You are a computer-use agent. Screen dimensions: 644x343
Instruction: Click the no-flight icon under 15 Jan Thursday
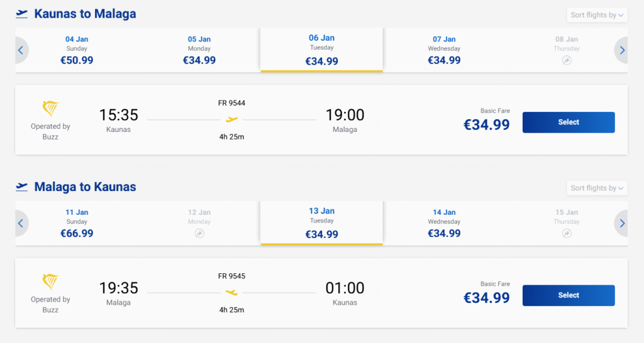tap(567, 234)
